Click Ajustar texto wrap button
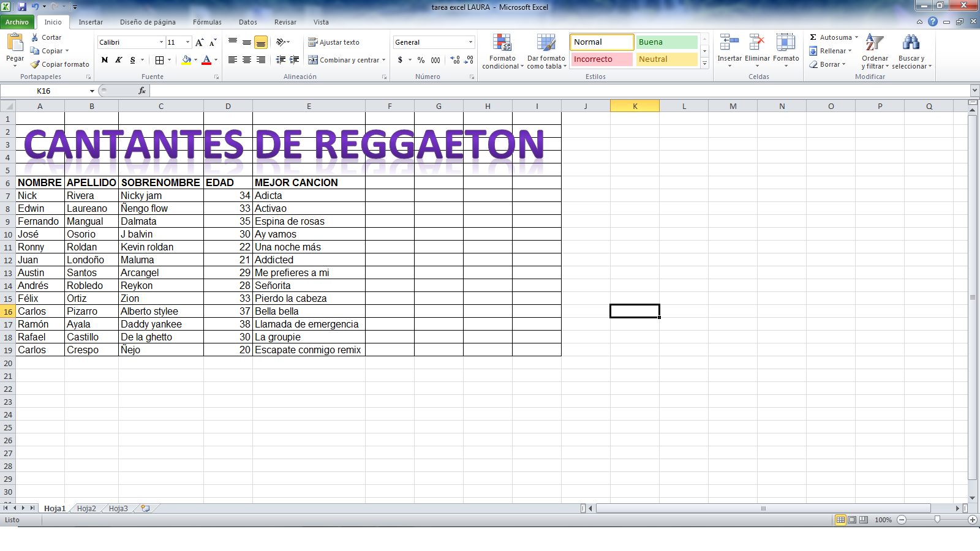This screenshot has width=980, height=551. click(334, 42)
